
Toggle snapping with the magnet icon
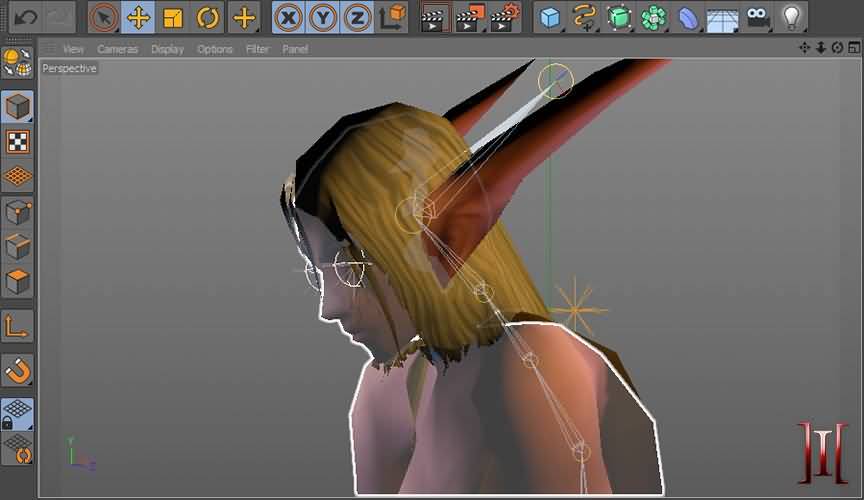tap(17, 370)
